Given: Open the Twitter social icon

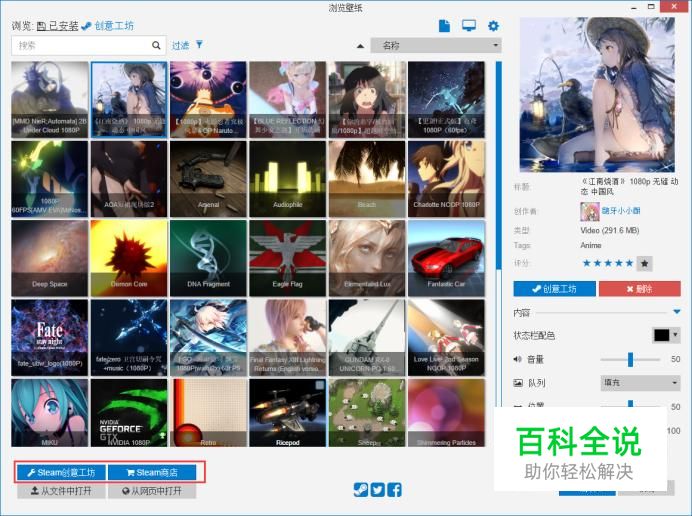Looking at the screenshot, I should (x=377, y=490).
